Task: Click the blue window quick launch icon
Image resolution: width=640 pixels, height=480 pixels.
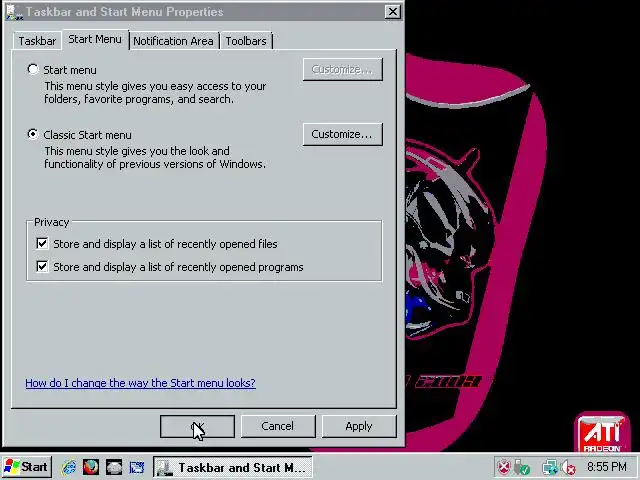Action: pyautogui.click(x=137, y=467)
